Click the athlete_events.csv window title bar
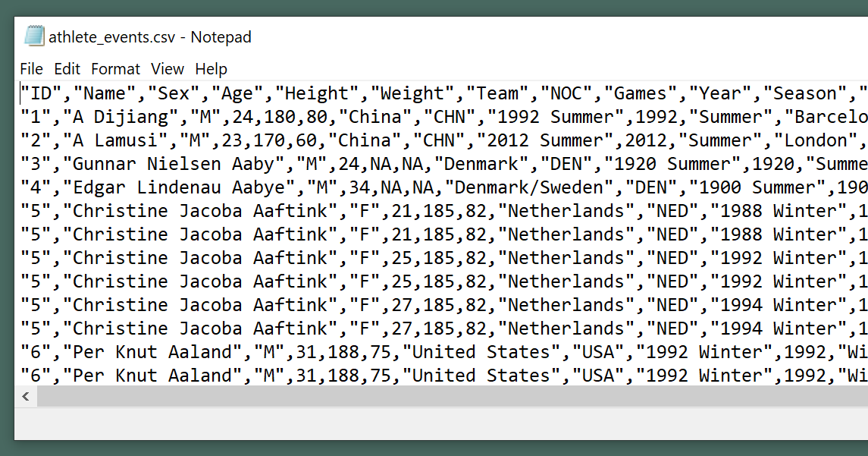The image size is (868, 456). tap(455, 36)
